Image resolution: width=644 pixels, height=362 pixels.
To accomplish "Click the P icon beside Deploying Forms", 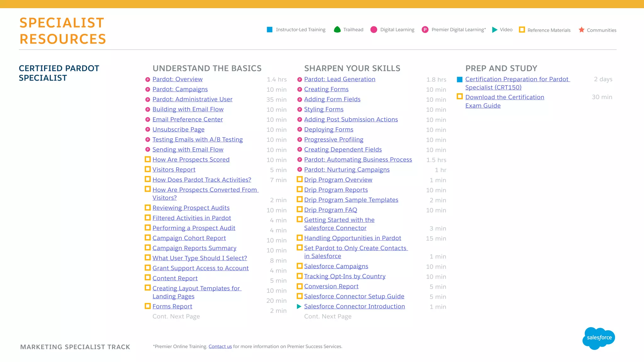I will pyautogui.click(x=300, y=129).
